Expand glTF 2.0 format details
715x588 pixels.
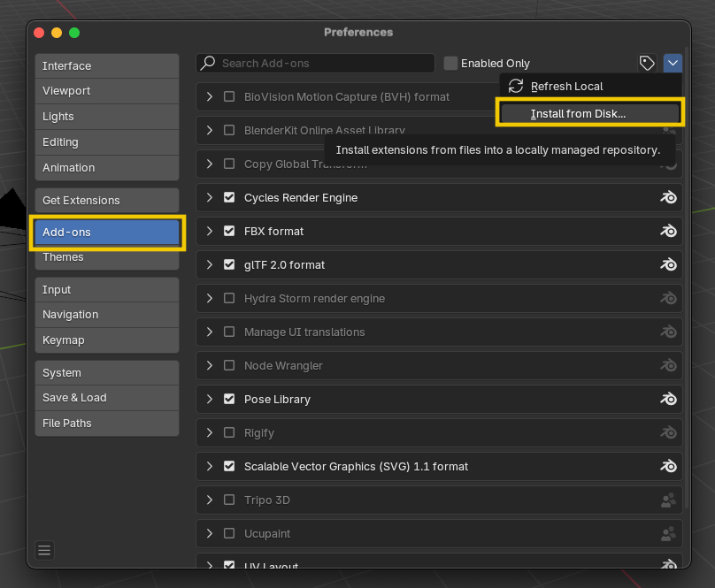pos(210,265)
